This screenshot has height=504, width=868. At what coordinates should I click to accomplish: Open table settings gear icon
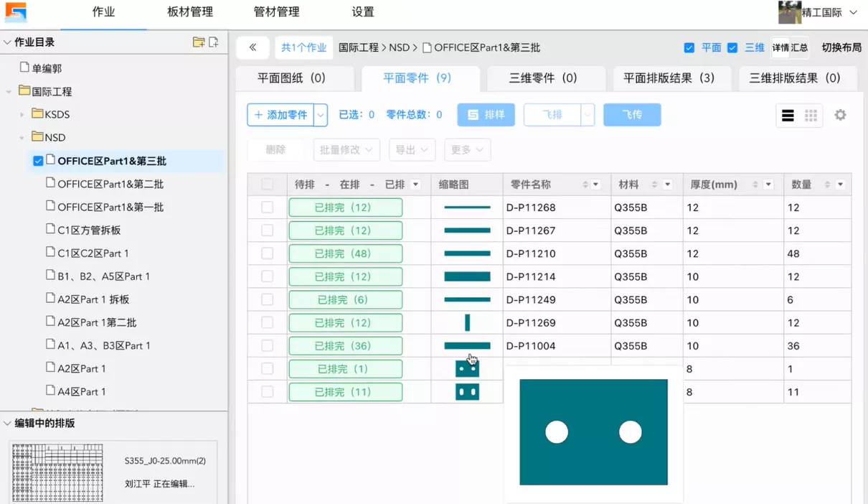point(840,115)
